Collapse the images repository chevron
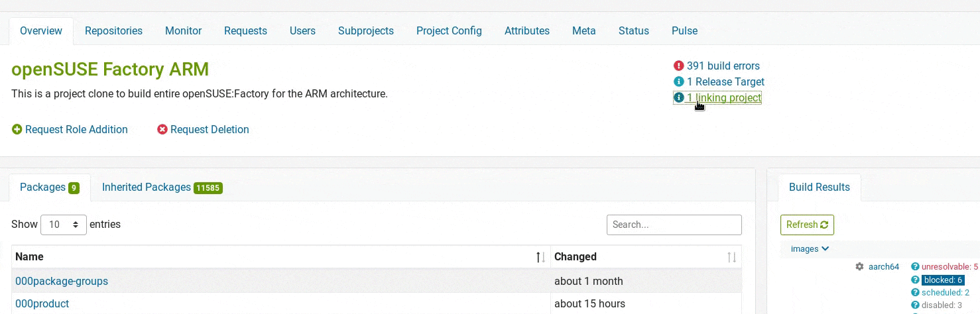The height and width of the screenshot is (314, 980). pyautogui.click(x=825, y=249)
